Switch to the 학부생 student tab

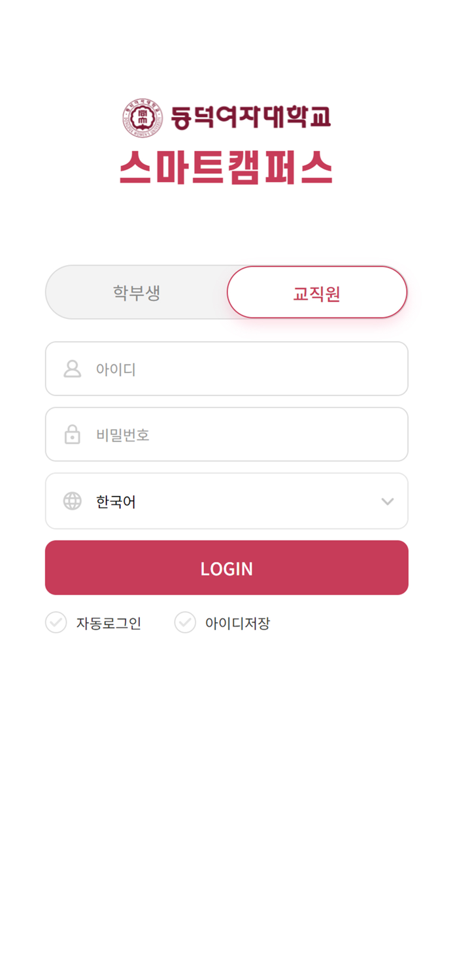click(136, 292)
